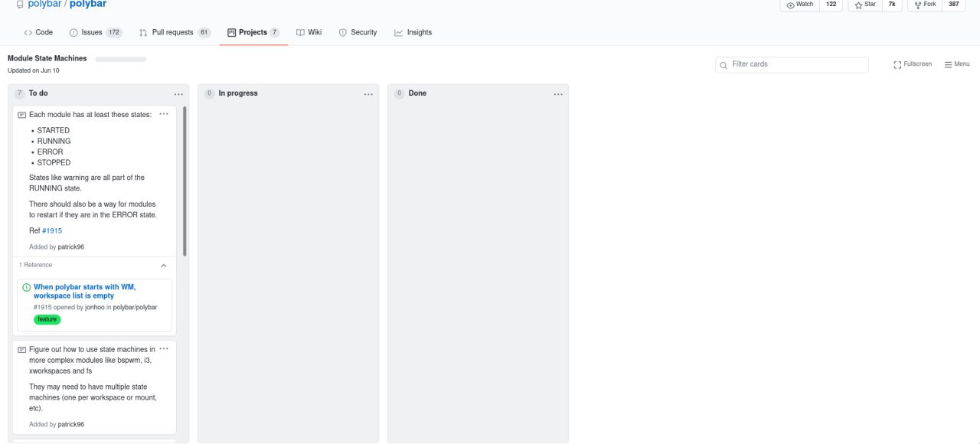Click the 'Done' column title
This screenshot has height=444, width=980.
coord(417,93)
